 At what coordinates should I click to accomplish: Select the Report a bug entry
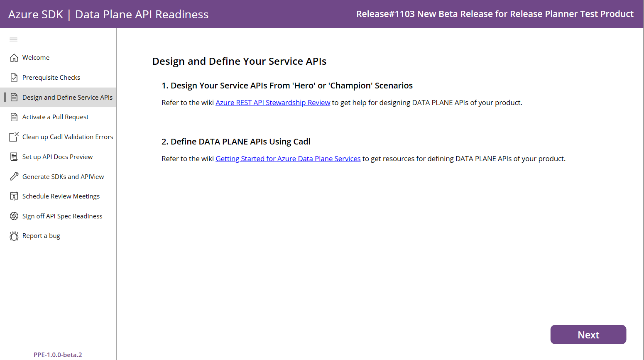tap(41, 235)
